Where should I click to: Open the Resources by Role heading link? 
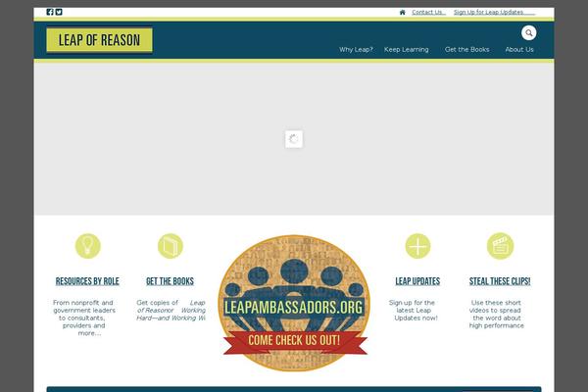pos(87,281)
